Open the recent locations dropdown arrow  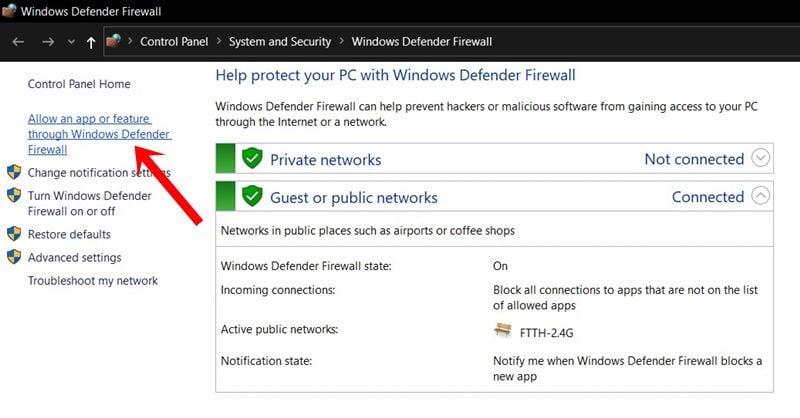(x=70, y=42)
